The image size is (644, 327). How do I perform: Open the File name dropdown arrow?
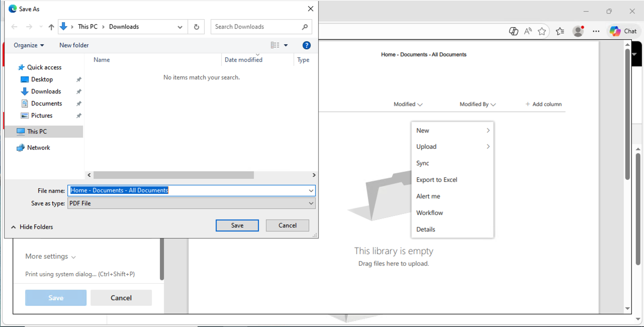311,190
